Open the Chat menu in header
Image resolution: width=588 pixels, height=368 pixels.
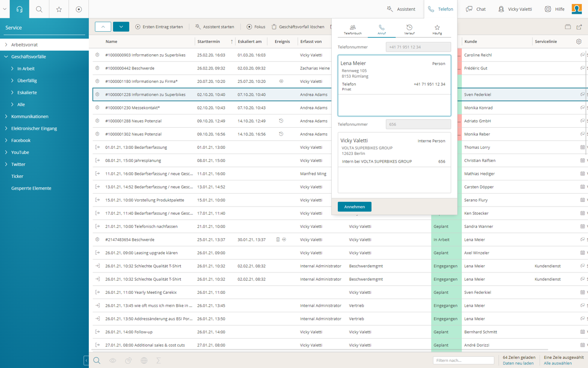click(x=476, y=9)
